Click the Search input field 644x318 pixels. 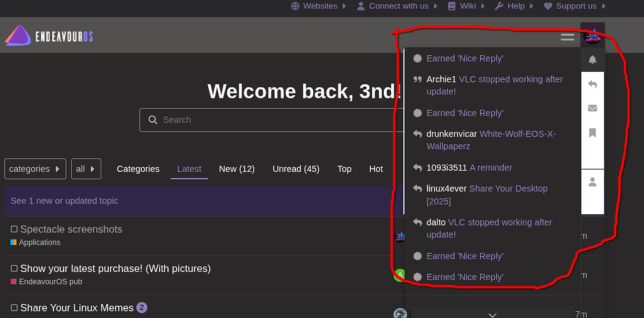click(x=270, y=120)
